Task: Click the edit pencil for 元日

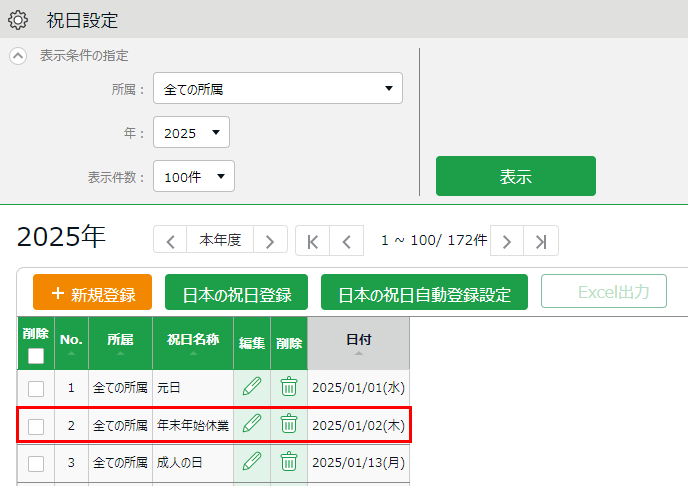Action: tap(252, 387)
